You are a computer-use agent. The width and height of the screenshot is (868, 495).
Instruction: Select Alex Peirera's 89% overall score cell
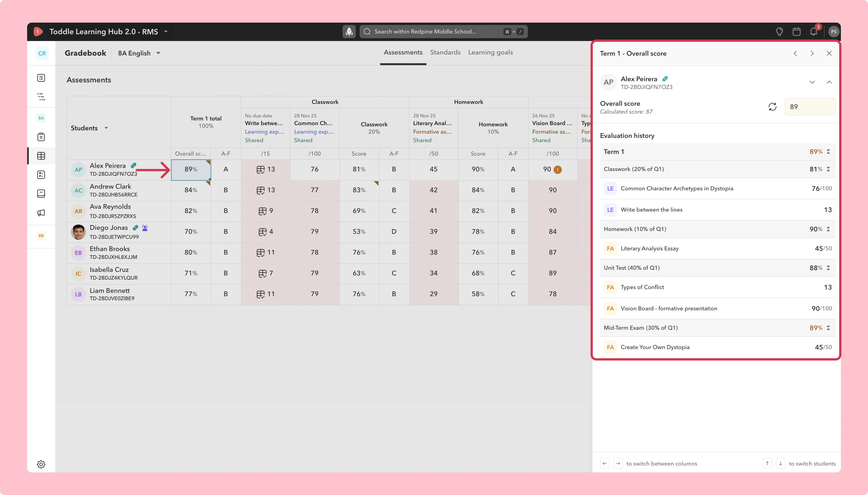click(191, 170)
